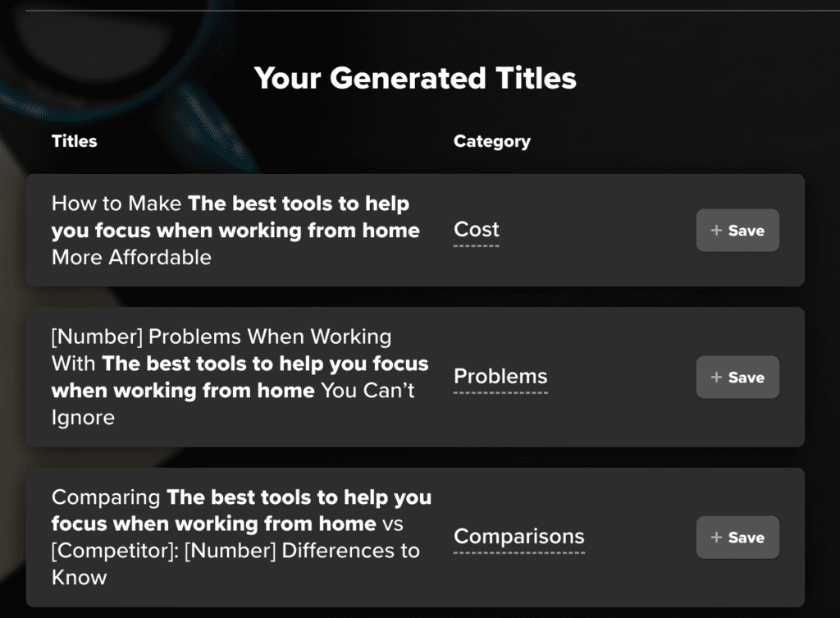This screenshot has width=840, height=618.
Task: Click the Category column header
Action: tap(492, 141)
